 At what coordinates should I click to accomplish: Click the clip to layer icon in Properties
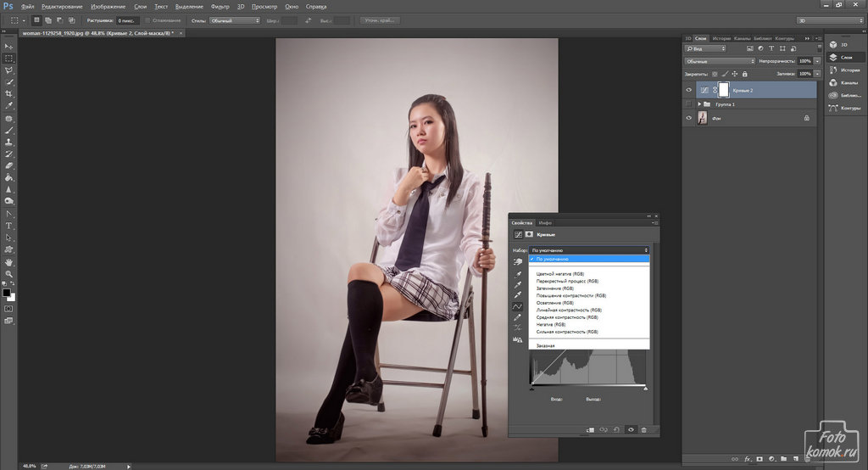[x=590, y=429]
